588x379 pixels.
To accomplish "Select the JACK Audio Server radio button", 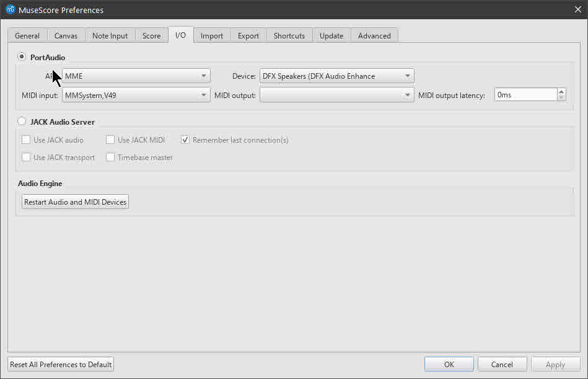I will 22,121.
